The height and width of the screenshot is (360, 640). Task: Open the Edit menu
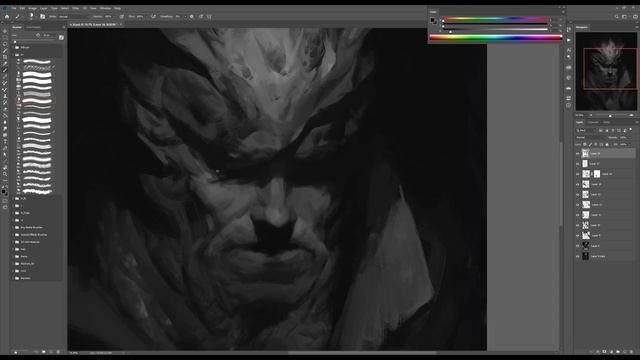(x=22, y=8)
